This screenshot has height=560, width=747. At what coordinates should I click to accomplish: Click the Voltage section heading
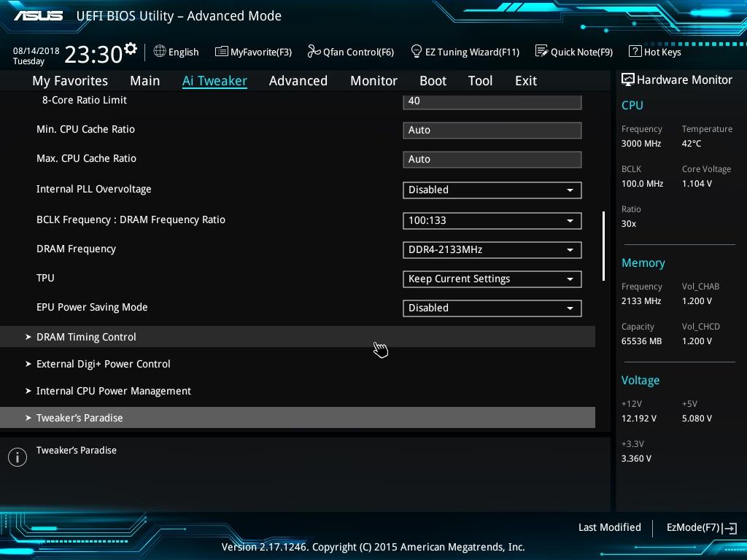click(x=640, y=381)
